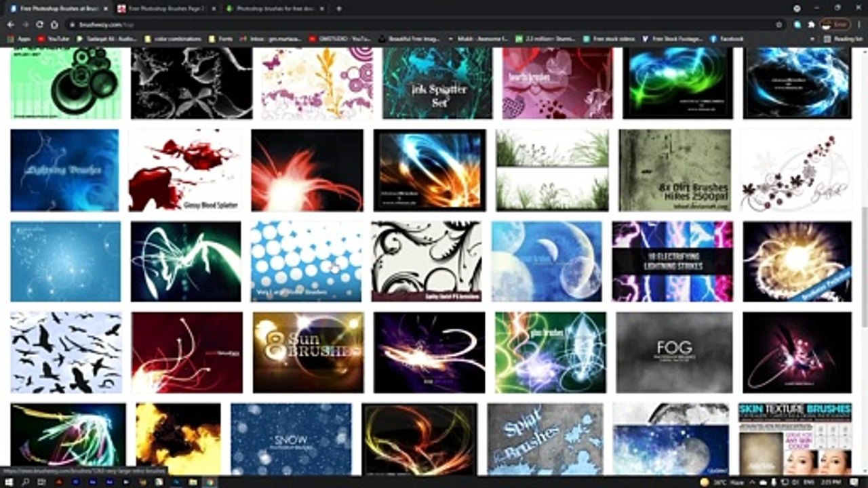Open the Facebook bookmark
Screen dimensions: 868x488
click(727, 39)
